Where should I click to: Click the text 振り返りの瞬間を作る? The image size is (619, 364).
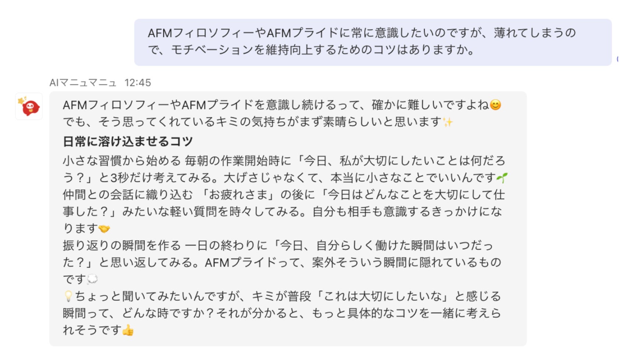point(122,245)
